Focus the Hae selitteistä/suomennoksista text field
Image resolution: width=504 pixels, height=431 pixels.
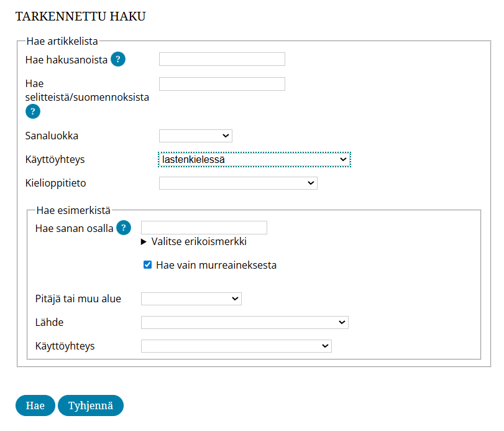[x=222, y=84]
